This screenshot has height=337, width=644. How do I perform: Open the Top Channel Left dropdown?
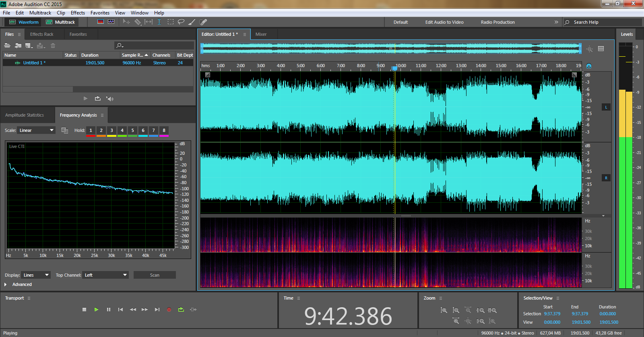105,275
